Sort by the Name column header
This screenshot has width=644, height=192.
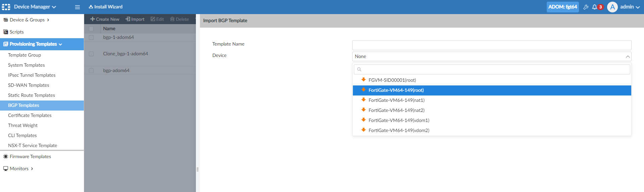[109, 28]
